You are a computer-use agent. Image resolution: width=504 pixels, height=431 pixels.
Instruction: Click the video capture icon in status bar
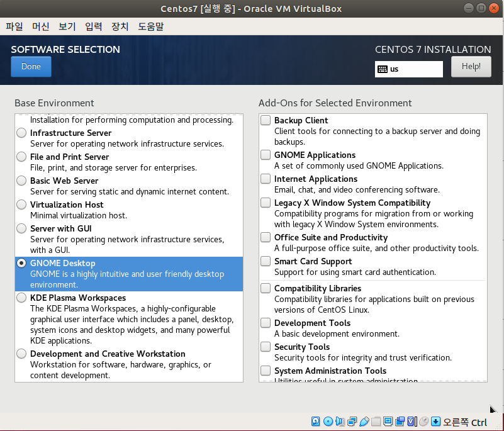400,421
